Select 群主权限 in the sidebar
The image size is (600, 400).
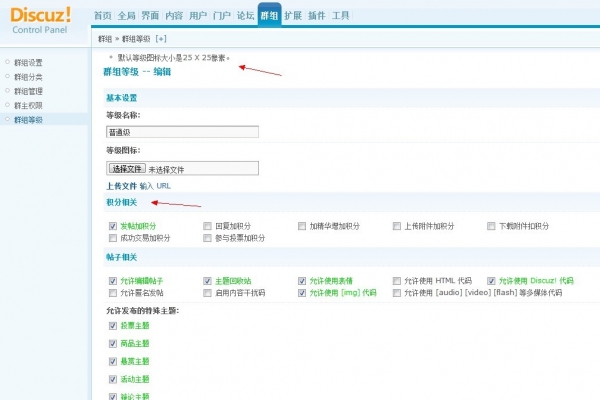point(28,105)
